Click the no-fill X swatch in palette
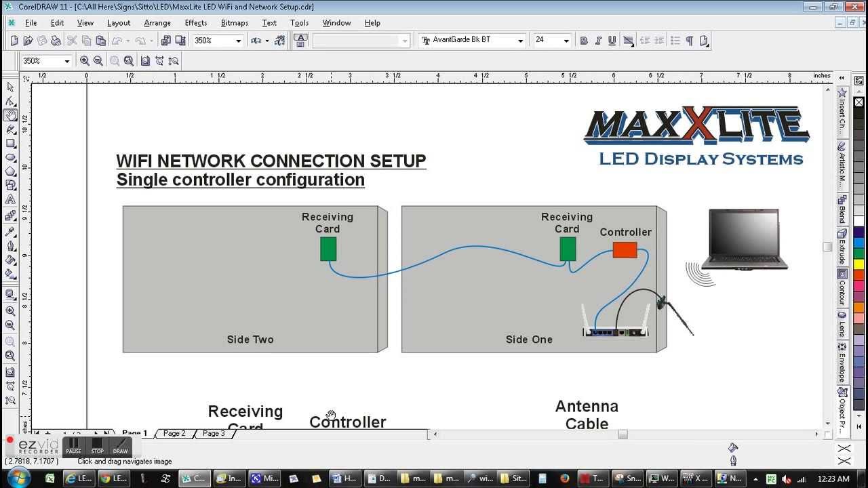The width and height of the screenshot is (868, 488). click(x=859, y=103)
